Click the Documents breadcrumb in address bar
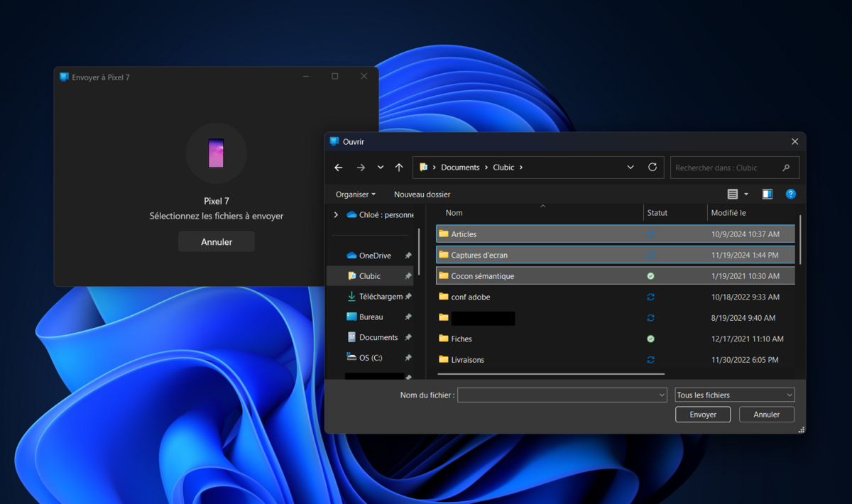The width and height of the screenshot is (852, 504). pyautogui.click(x=460, y=168)
